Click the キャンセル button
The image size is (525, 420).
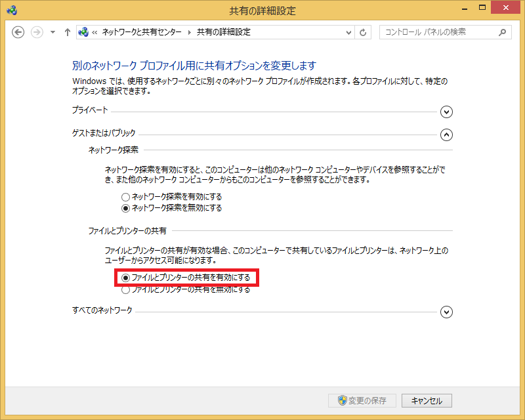point(427,400)
